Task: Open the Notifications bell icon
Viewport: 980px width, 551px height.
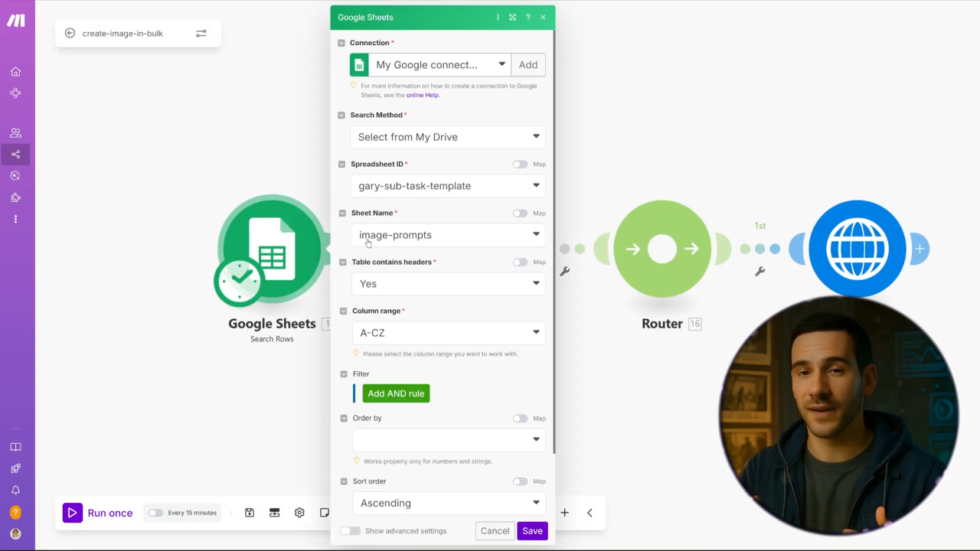Action: coord(15,491)
